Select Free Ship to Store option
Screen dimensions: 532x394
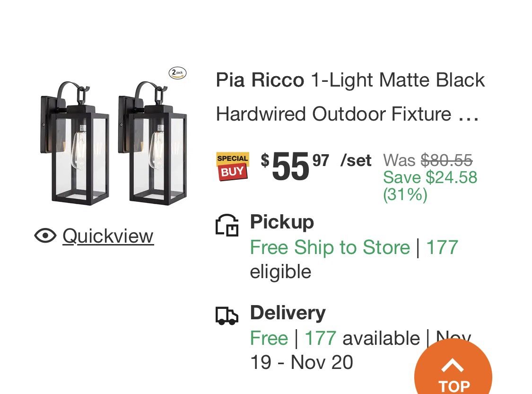[x=330, y=247]
